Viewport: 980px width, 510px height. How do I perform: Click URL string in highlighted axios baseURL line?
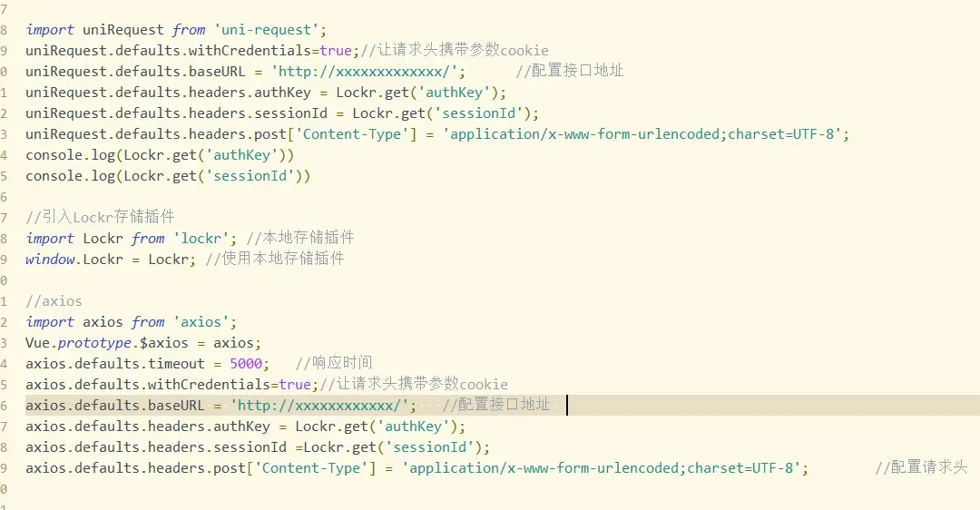point(324,406)
